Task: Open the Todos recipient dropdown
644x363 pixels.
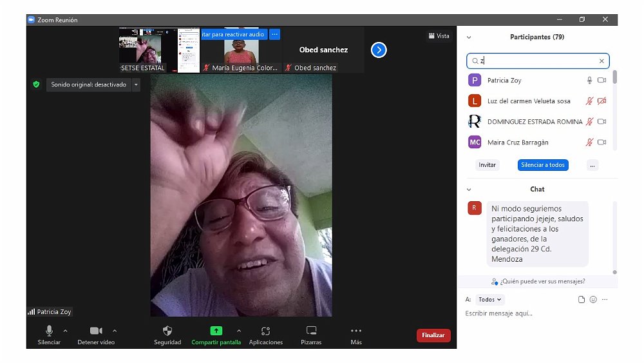Action: coord(490,300)
